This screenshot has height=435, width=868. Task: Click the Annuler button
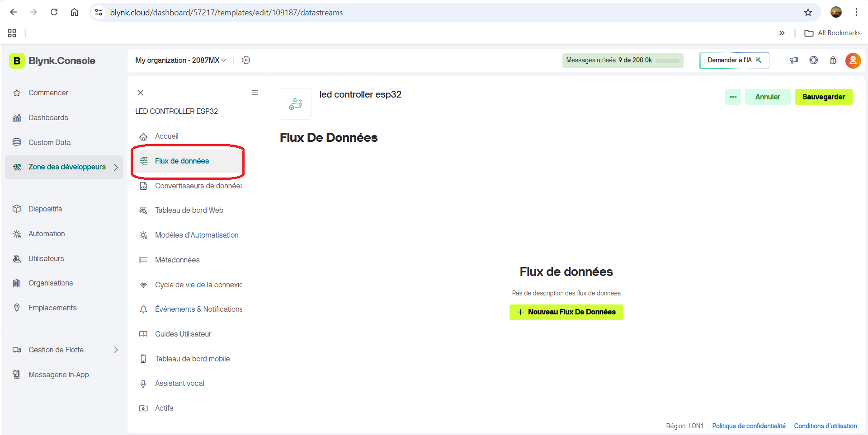[x=768, y=97]
